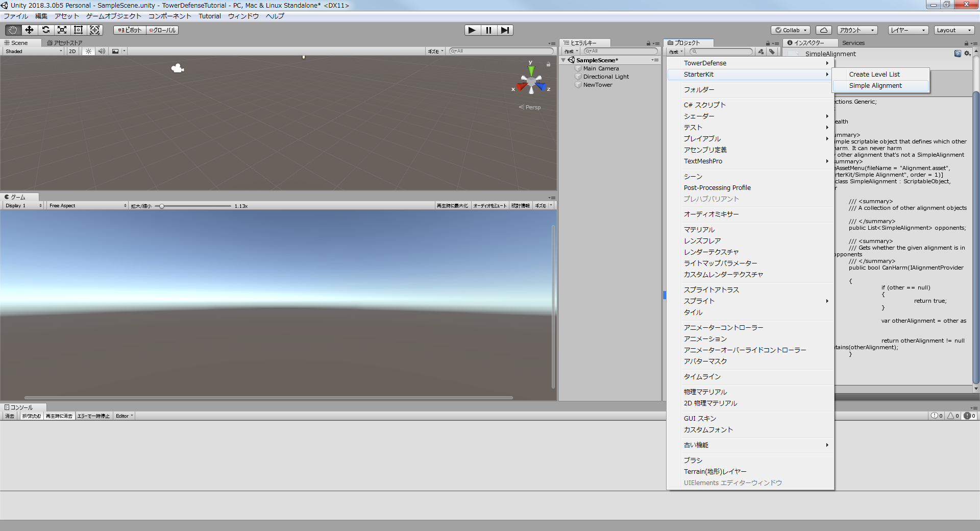The image size is (980, 531).
Task: Open the Layout dropdown
Action: (x=954, y=30)
